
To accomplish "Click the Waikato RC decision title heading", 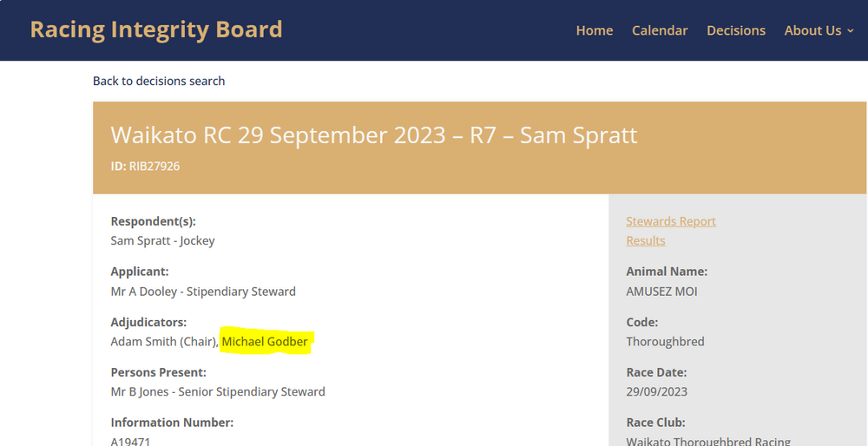I will point(374,135).
